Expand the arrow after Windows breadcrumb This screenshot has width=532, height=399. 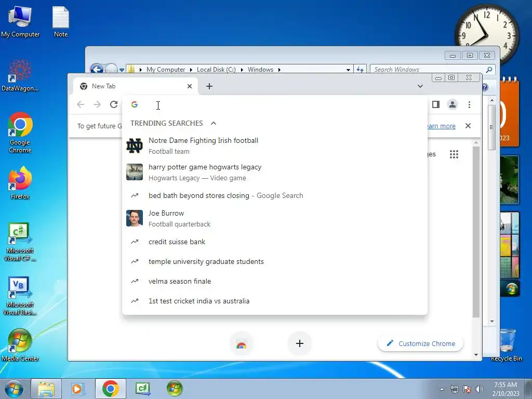coord(279,70)
